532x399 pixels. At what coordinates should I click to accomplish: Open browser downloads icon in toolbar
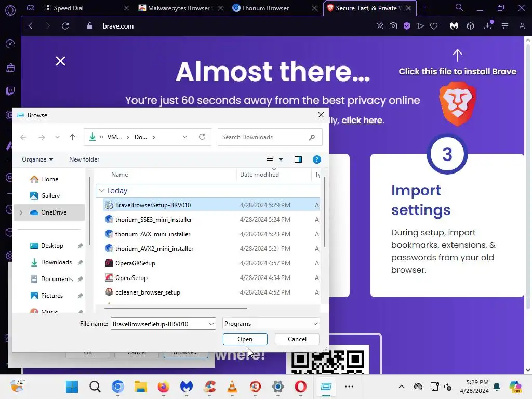click(x=487, y=26)
